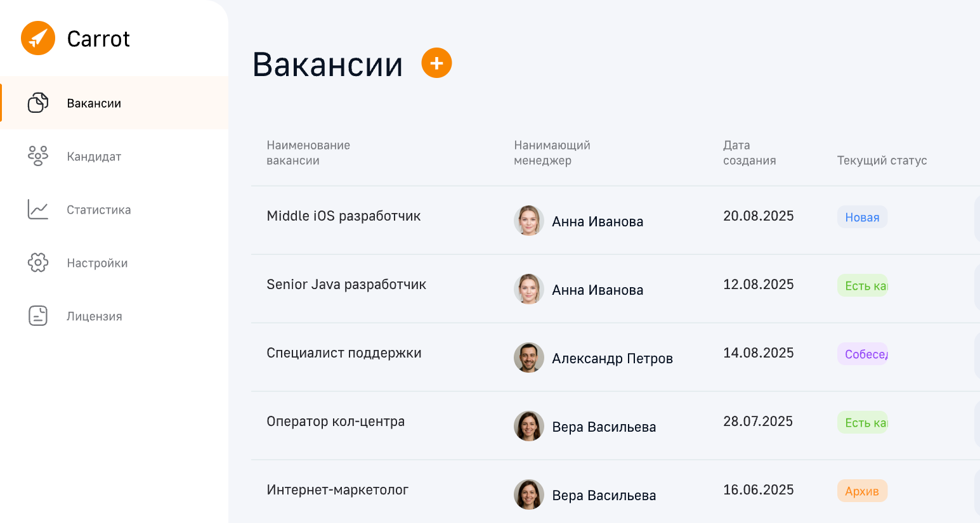Click the Дата создания column header
This screenshot has height=523, width=980.
750,153
